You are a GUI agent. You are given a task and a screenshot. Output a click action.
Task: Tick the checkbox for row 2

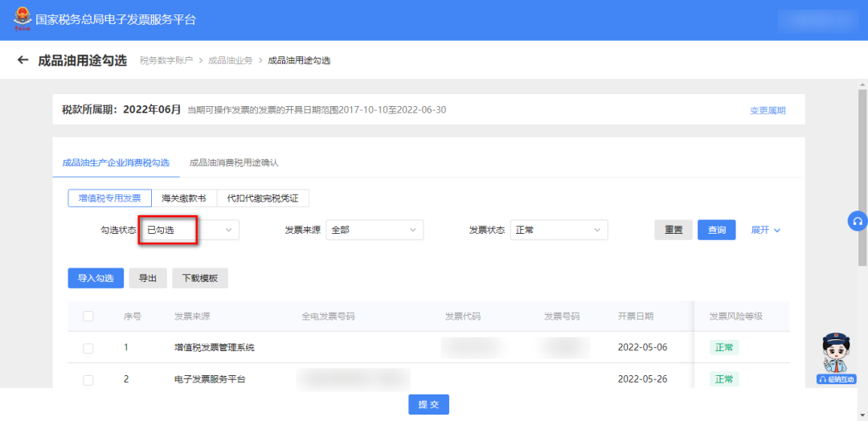[x=88, y=379]
